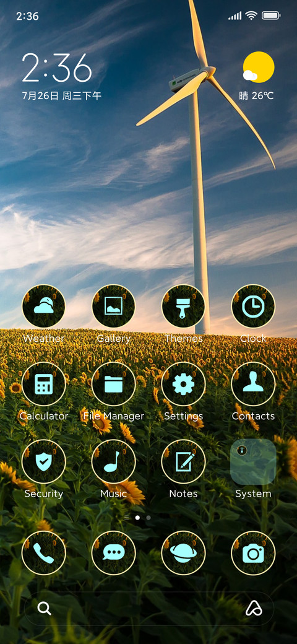
Task: Launch the Browser planet icon in dock
Action: pyautogui.click(x=183, y=553)
